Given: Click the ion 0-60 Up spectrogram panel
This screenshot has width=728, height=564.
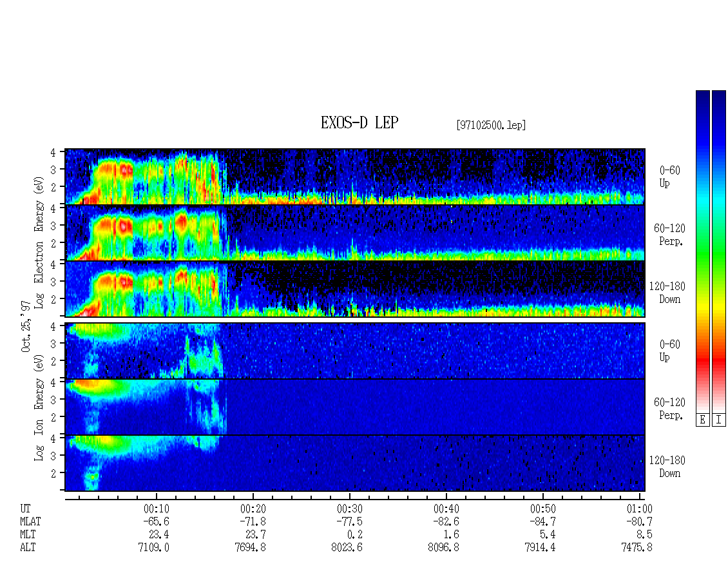Looking at the screenshot, I should (x=355, y=351).
